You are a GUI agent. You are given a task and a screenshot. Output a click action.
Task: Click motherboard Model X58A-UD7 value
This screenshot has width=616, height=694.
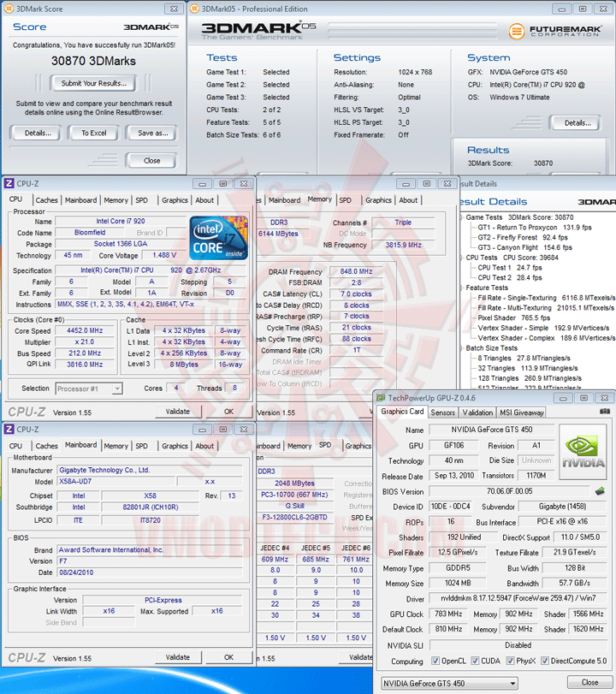tap(116, 482)
